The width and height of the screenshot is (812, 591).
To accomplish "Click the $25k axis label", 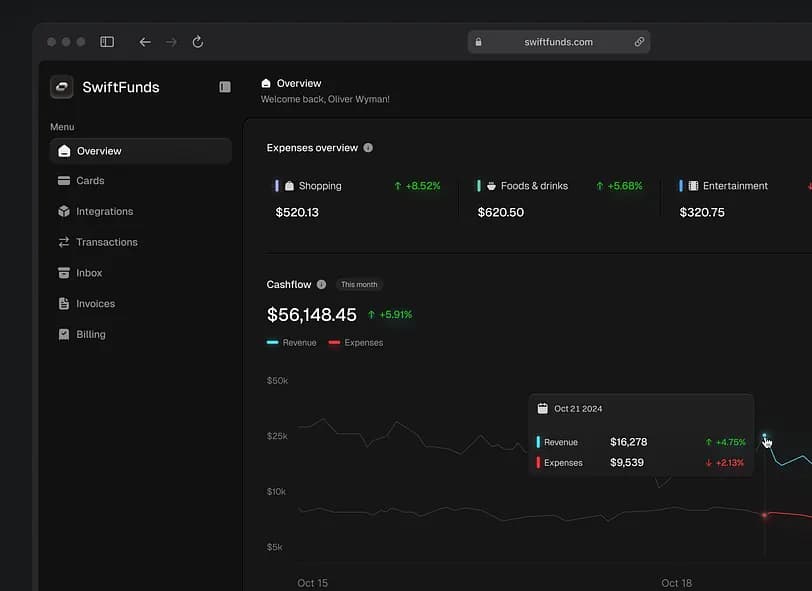I will click(x=277, y=436).
